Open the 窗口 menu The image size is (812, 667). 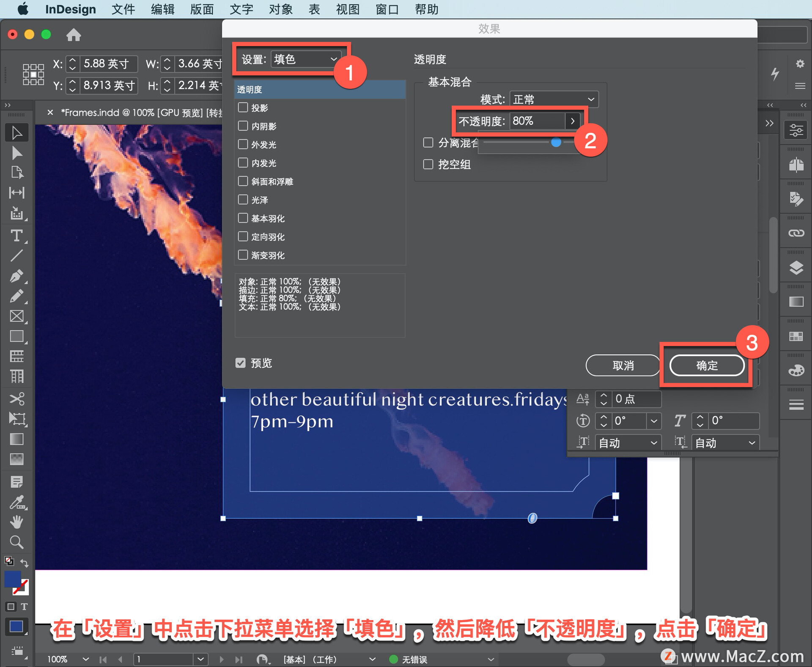387,9
